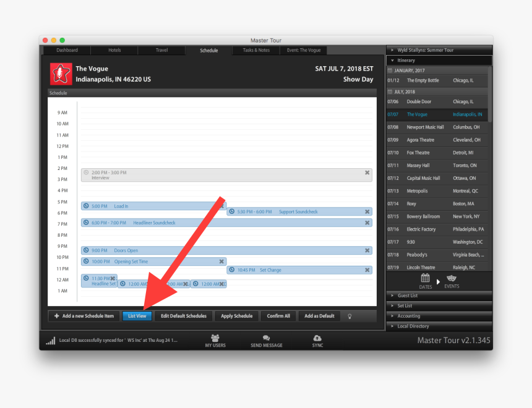Screen dimensions: 532x408
Task: Open the 6:30 PM Headliner Soundcheck item
Action: click(x=226, y=223)
